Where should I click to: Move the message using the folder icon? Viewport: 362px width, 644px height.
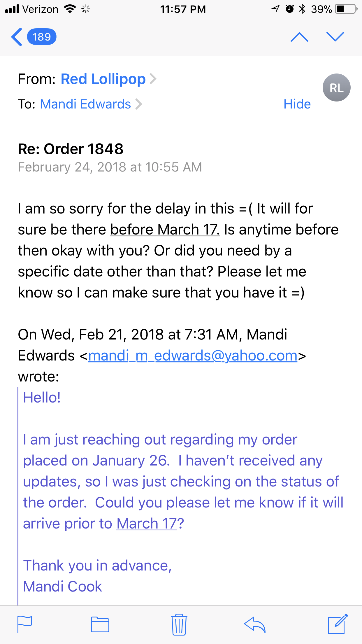pyautogui.click(x=100, y=624)
